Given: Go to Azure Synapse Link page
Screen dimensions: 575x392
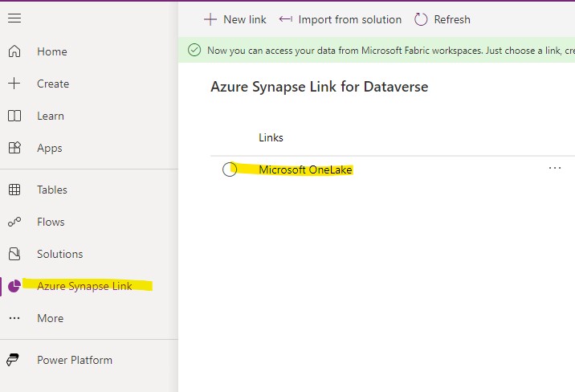Looking at the screenshot, I should tap(84, 286).
